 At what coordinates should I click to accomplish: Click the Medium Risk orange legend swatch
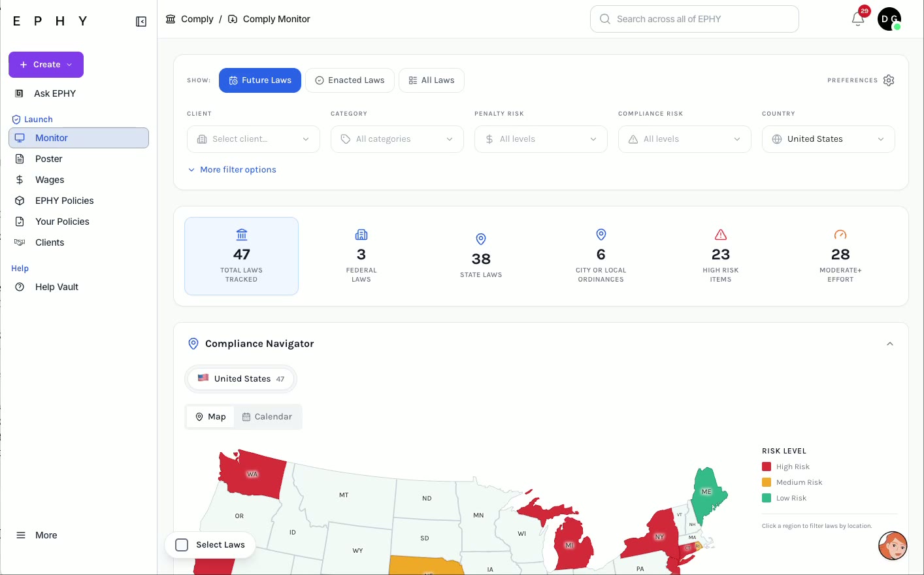tap(767, 482)
